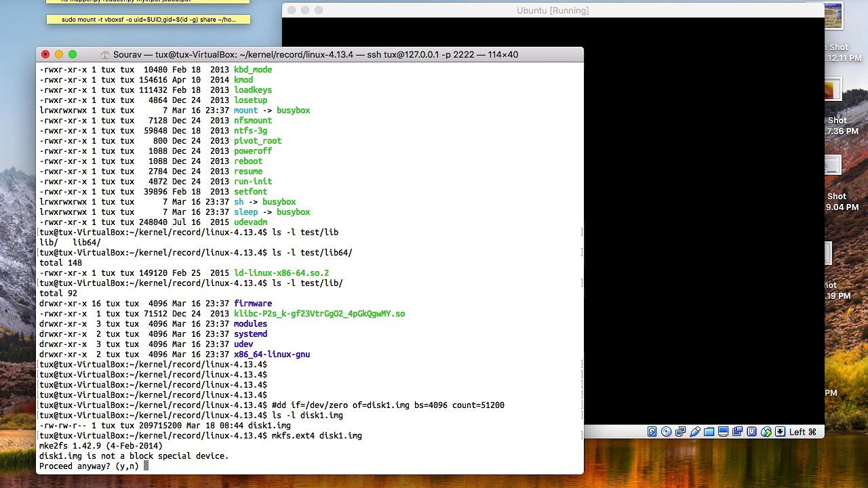Click the display monitor icon in VirtualBox status bar
Screen dimensions: 868x488
point(723,432)
